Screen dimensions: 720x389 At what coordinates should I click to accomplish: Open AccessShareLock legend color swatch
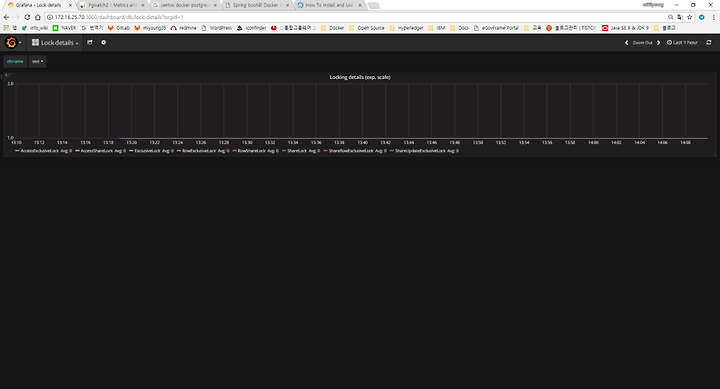point(78,151)
